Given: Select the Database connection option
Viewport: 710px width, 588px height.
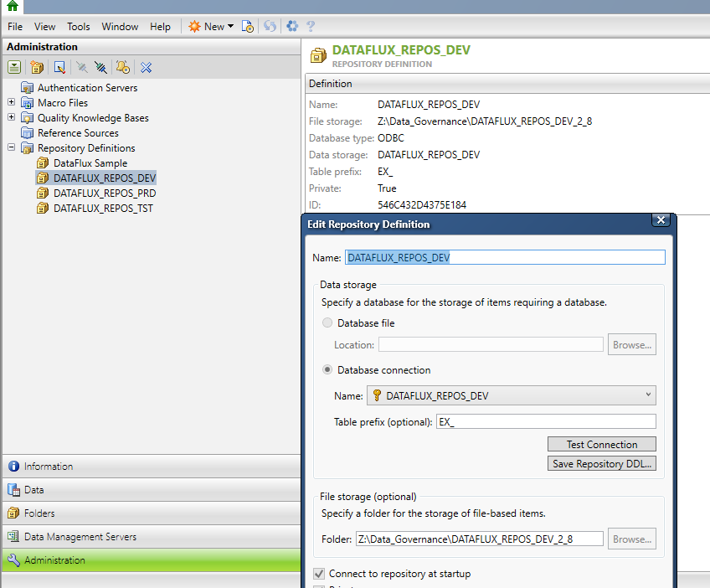Looking at the screenshot, I should click(x=327, y=369).
